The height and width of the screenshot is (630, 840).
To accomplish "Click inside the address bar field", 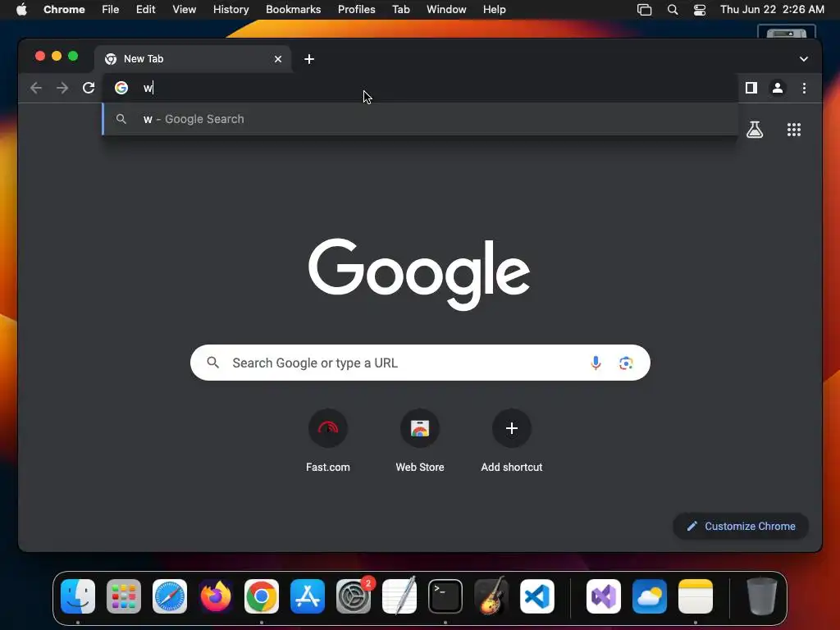I will (x=420, y=88).
